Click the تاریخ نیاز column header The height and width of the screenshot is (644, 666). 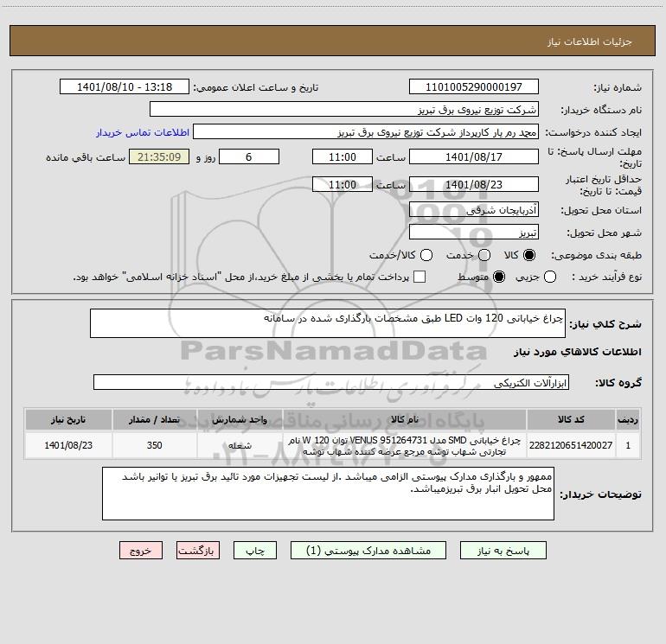pos(68,419)
